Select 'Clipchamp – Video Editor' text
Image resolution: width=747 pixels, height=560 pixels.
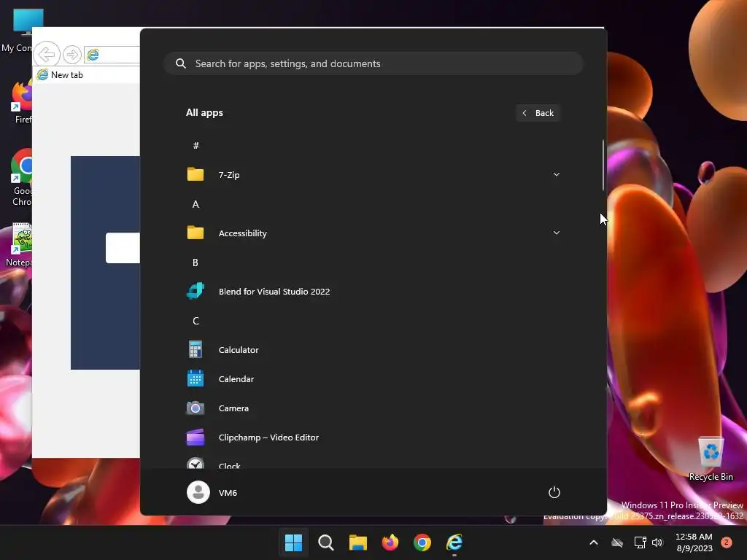(x=268, y=437)
